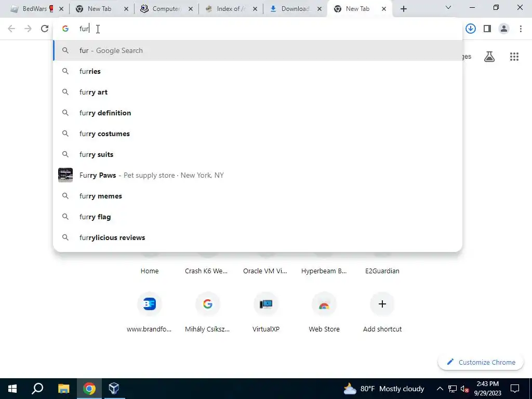The height and width of the screenshot is (399, 532).
Task: Open the Home shortcut label
Action: (x=149, y=271)
